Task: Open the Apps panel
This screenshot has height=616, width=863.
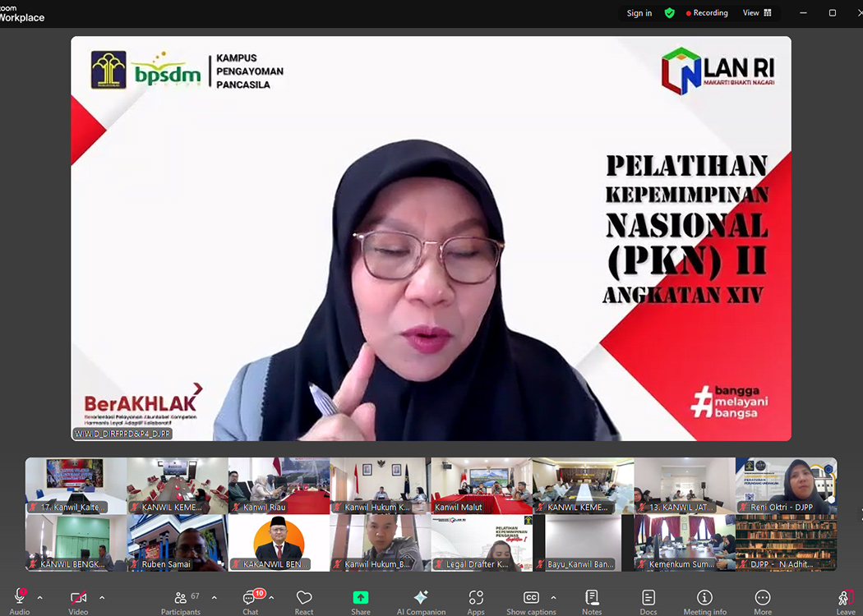Action: (x=476, y=600)
